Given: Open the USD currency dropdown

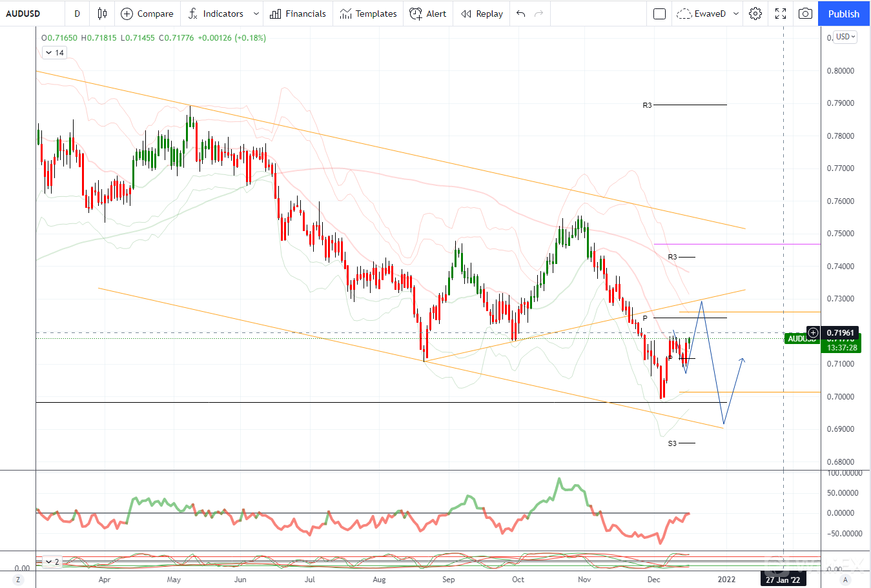Looking at the screenshot, I should coord(845,37).
